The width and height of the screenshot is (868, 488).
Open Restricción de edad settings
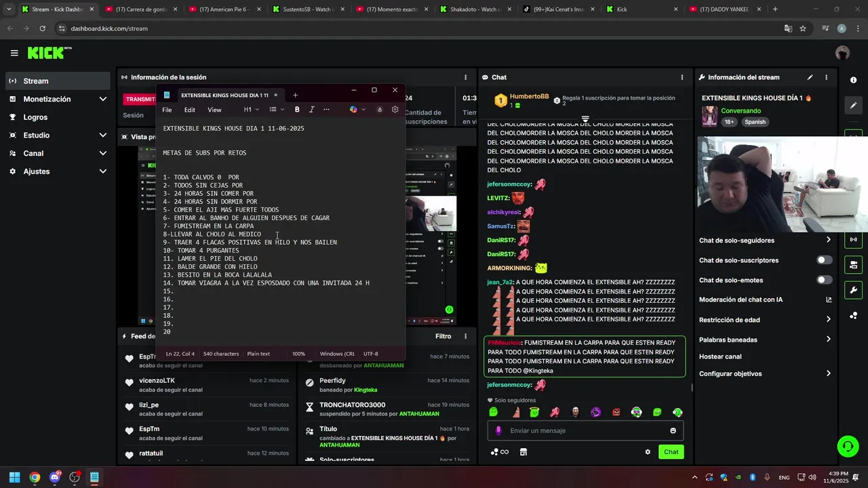765,320
